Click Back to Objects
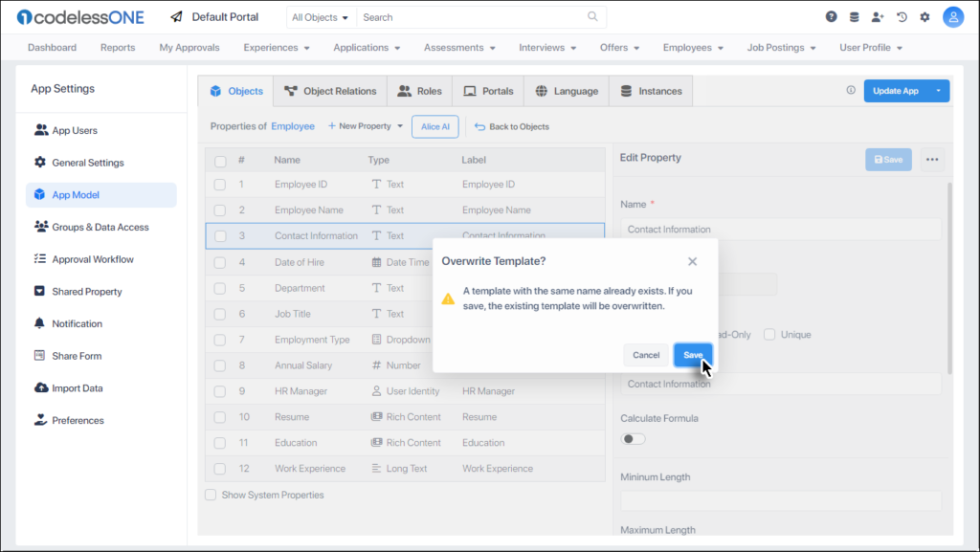This screenshot has width=980, height=552. 512,127
